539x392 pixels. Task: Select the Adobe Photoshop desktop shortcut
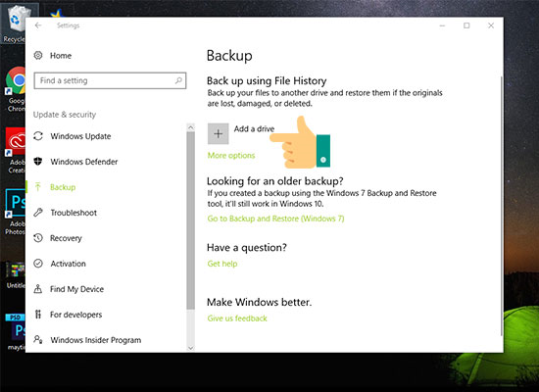16,212
